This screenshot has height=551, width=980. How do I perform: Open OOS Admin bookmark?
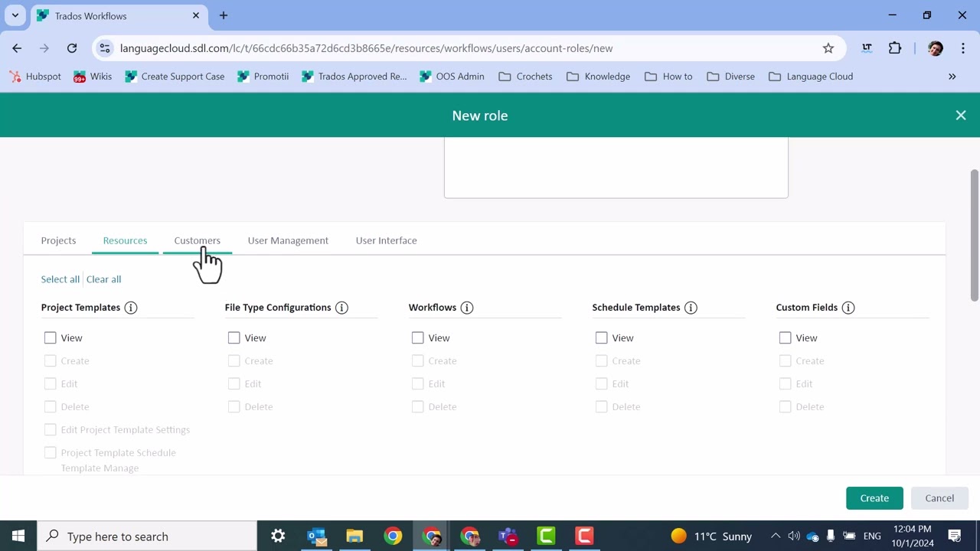452,77
